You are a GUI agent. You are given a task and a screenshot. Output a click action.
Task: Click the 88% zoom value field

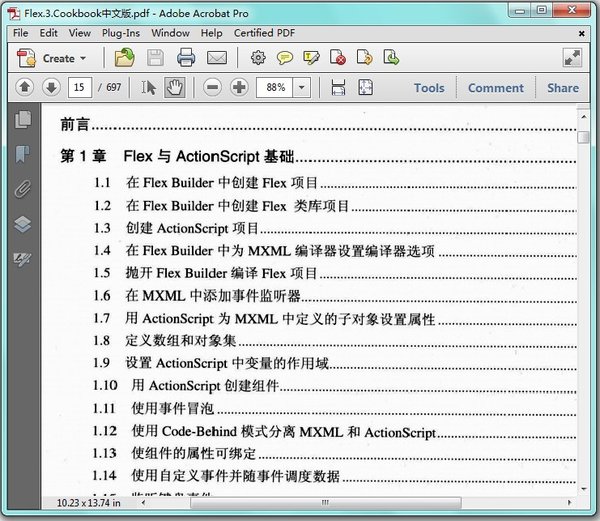point(275,87)
